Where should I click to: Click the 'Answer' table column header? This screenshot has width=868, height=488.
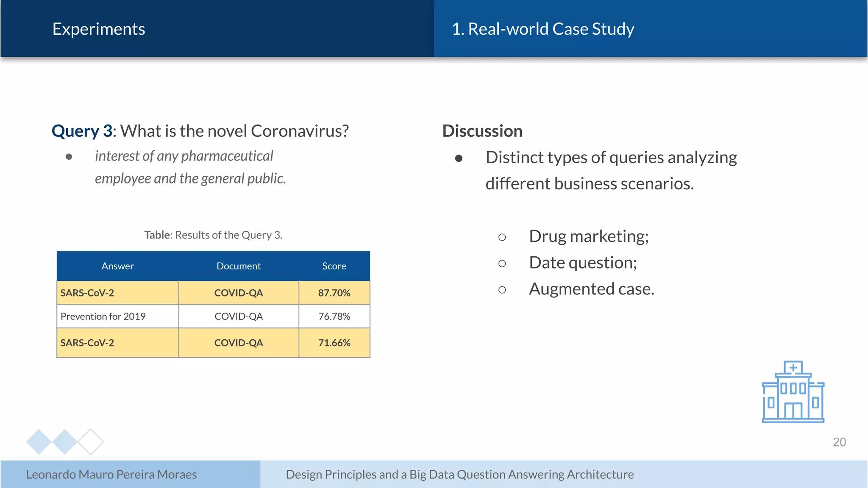click(117, 266)
